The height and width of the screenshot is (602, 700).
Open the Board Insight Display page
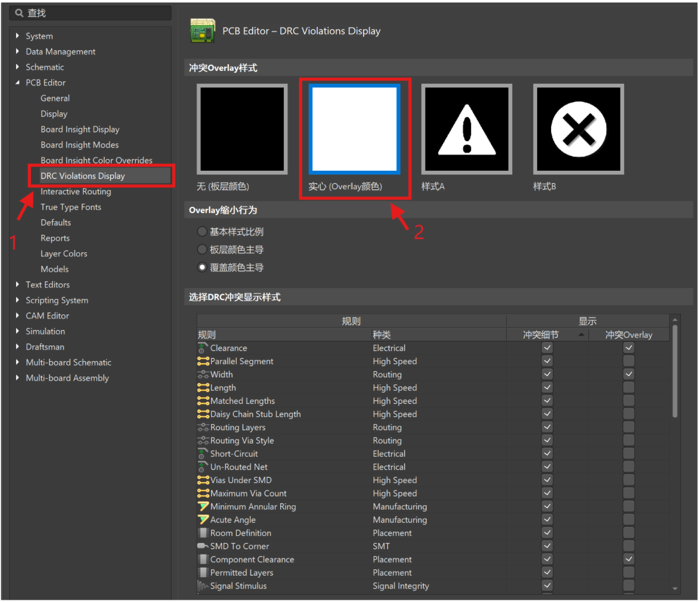coord(80,129)
